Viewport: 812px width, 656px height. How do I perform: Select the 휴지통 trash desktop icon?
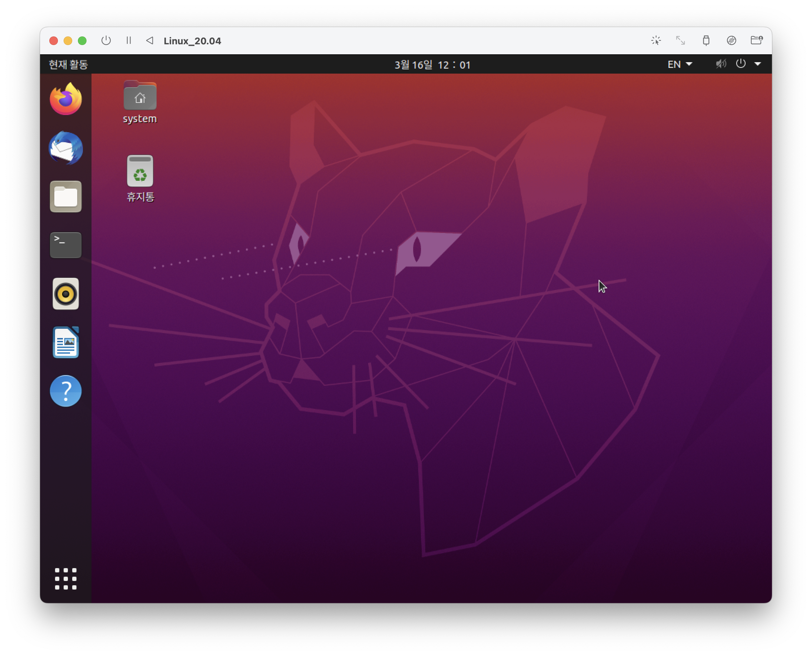click(140, 172)
